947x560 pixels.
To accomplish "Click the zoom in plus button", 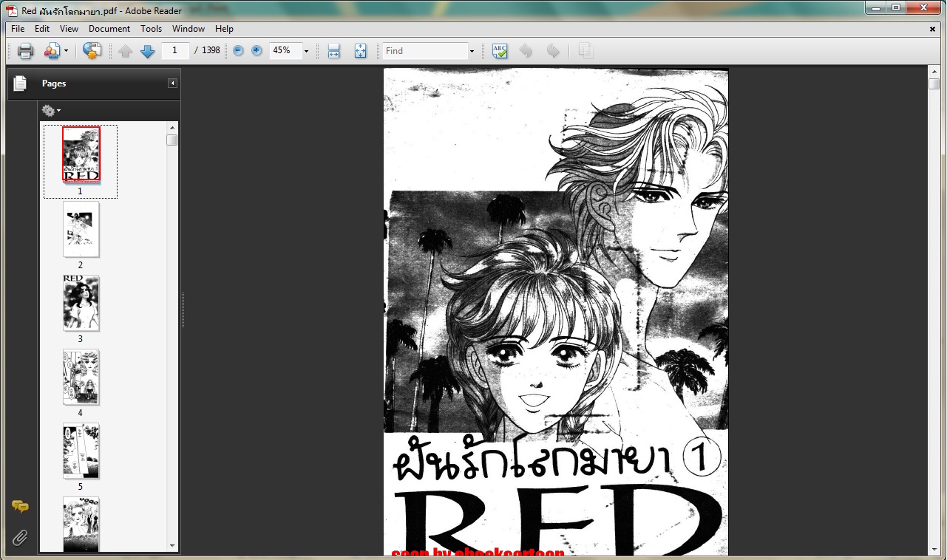I will (257, 50).
